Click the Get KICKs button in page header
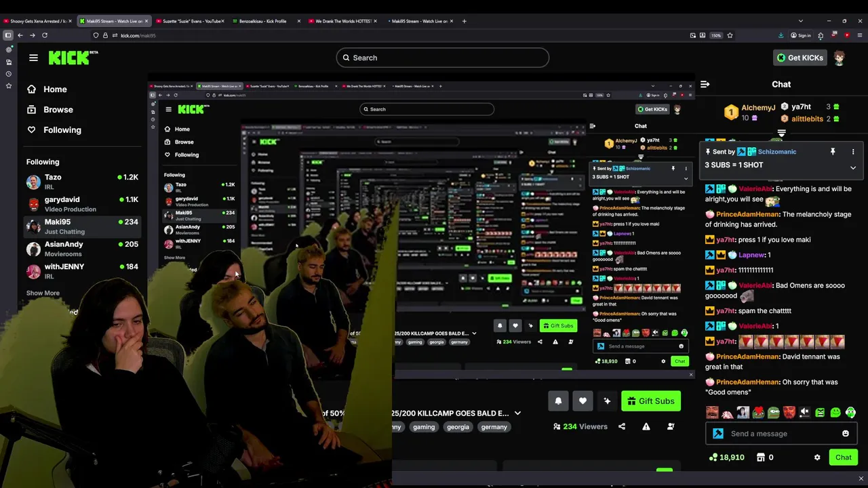The width and height of the screenshot is (868, 488). (800, 58)
